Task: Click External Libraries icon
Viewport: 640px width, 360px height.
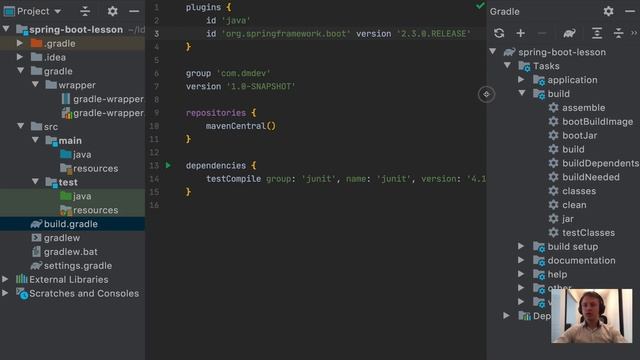Action: [x=22, y=279]
